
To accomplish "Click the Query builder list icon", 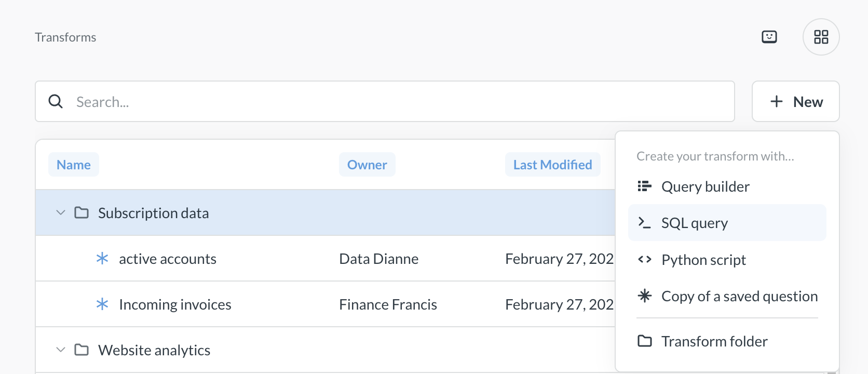I will (x=644, y=186).
